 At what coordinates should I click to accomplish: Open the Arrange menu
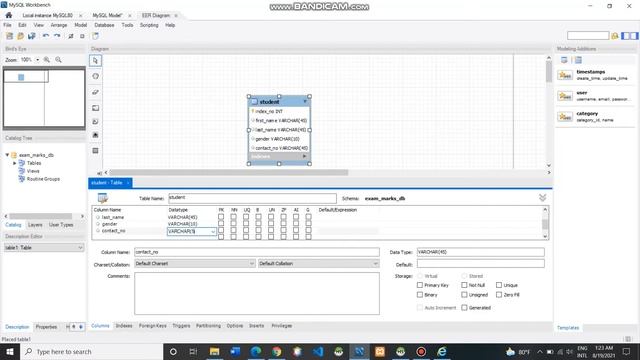pyautogui.click(x=59, y=25)
